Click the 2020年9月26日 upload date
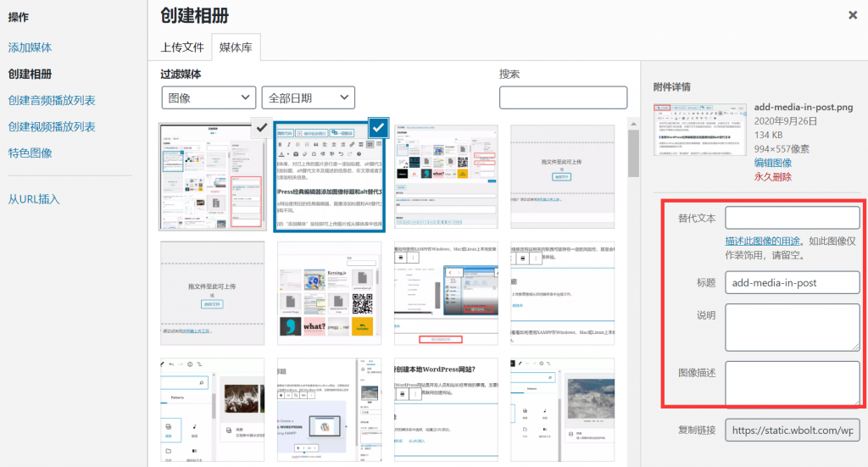The width and height of the screenshot is (868, 467). [x=786, y=121]
